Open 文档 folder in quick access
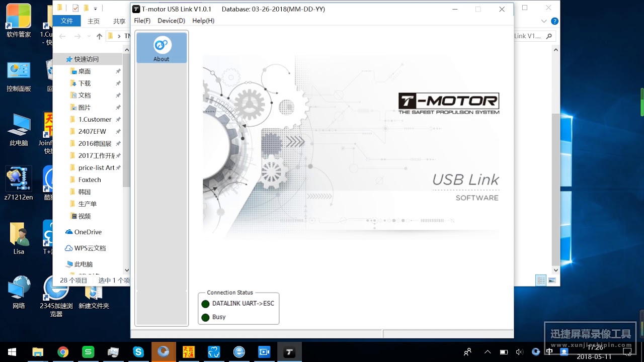644x362 pixels. coord(85,96)
